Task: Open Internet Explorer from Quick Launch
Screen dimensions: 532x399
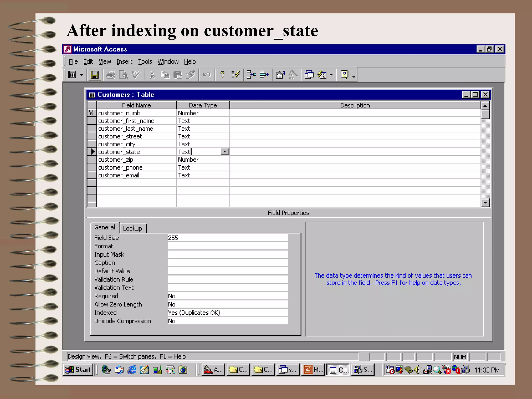Action: (132, 370)
